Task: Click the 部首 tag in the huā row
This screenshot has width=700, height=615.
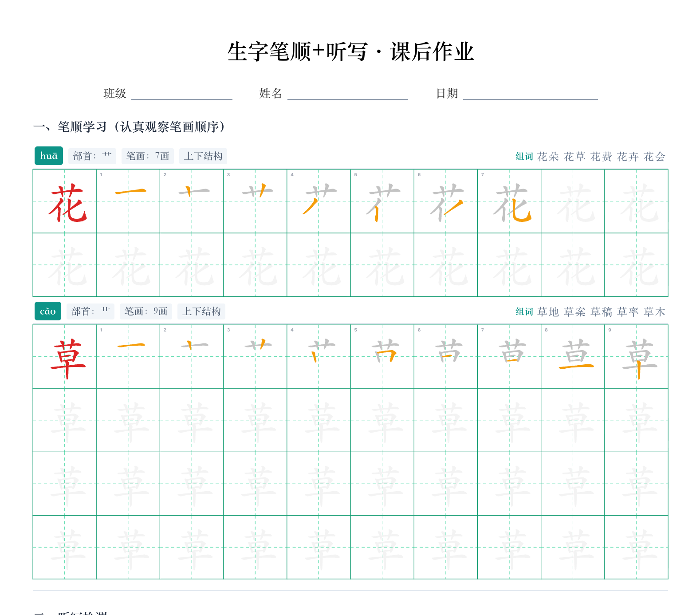Action: pyautogui.click(x=92, y=156)
